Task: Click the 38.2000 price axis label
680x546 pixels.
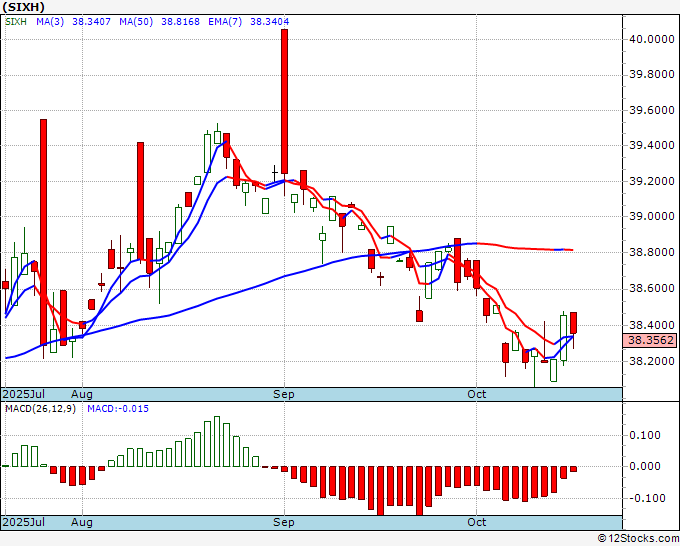Action: coord(650,360)
